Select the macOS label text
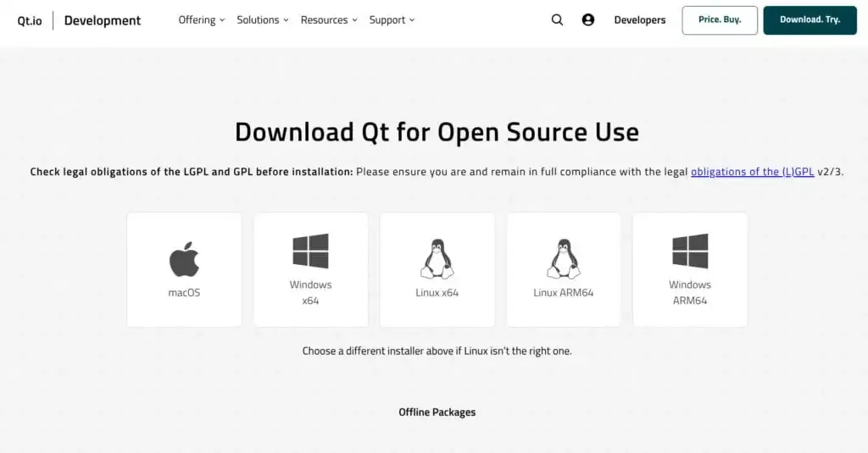This screenshot has height=453, width=868. click(x=184, y=293)
